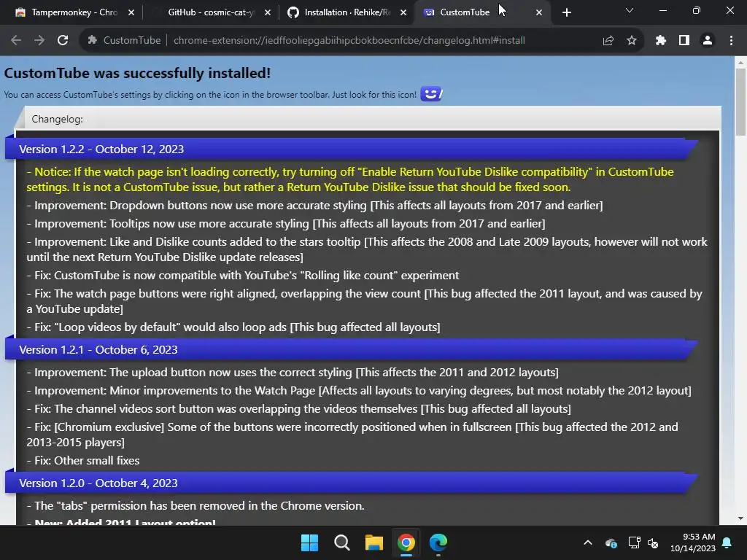Open Chrome three-dot menu
This screenshot has width=747, height=560.
(x=731, y=41)
